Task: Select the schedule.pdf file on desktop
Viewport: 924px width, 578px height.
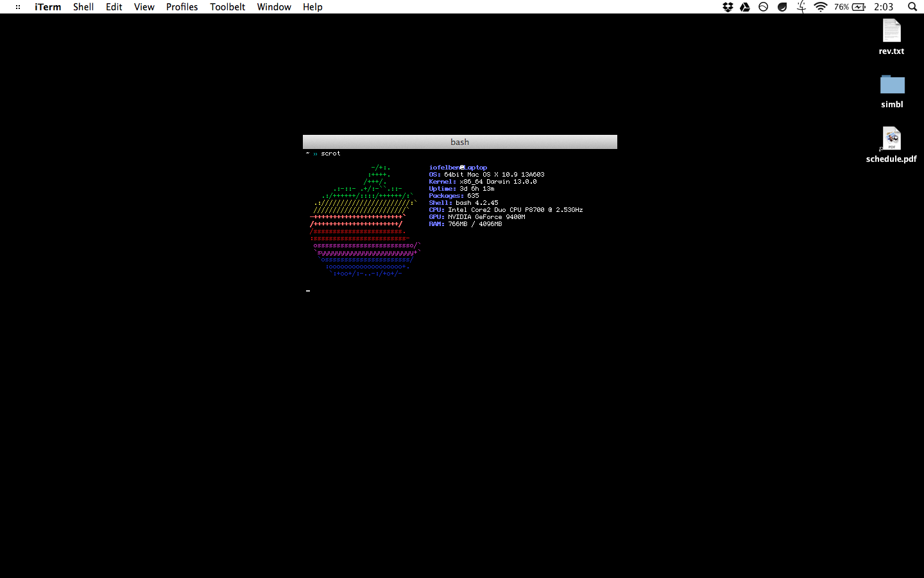Action: coord(891,144)
